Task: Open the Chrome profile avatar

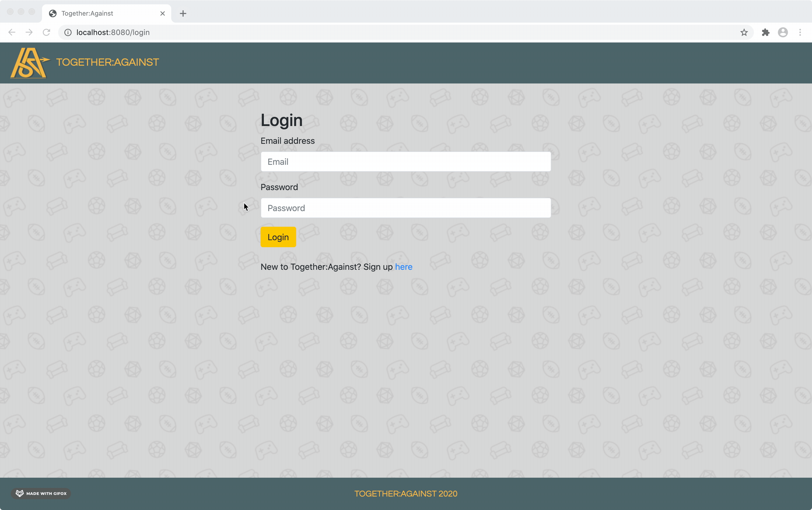Action: 783,32
